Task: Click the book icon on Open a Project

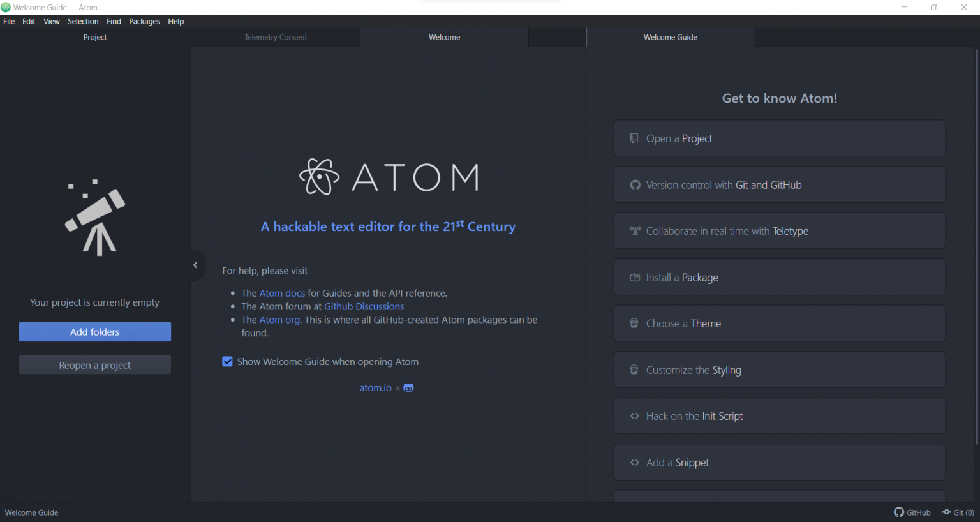Action: point(634,138)
